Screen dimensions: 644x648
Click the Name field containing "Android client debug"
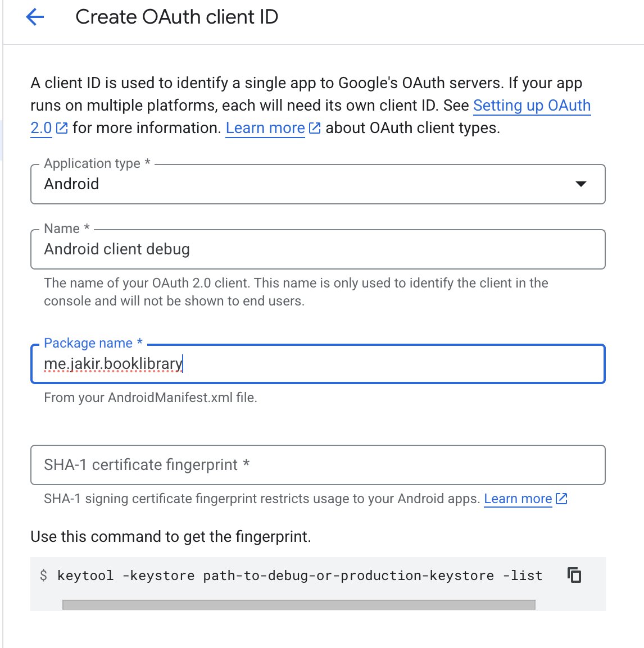point(318,249)
